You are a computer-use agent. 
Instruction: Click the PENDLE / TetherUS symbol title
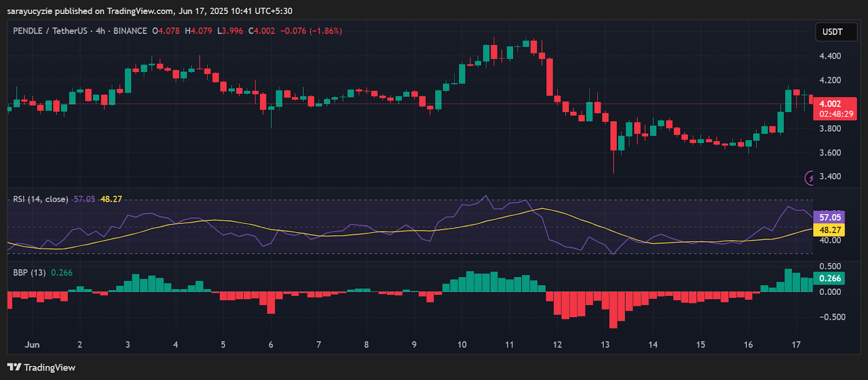coord(50,31)
